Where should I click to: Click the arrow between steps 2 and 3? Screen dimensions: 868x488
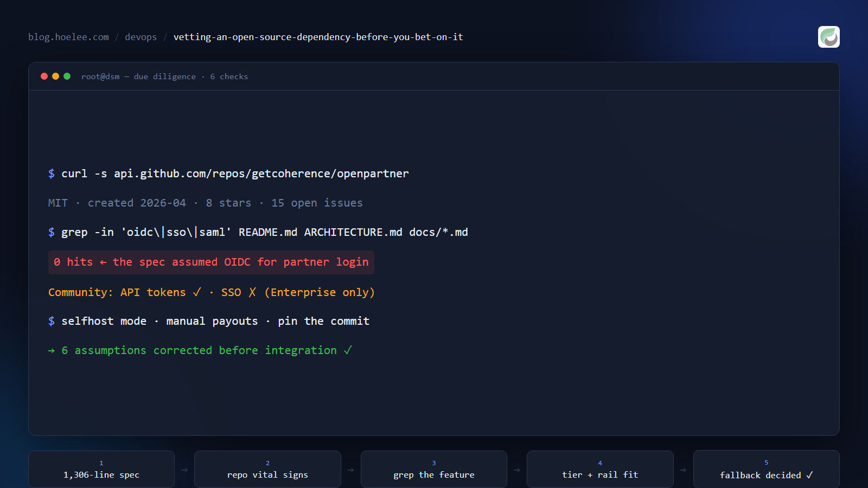click(351, 470)
